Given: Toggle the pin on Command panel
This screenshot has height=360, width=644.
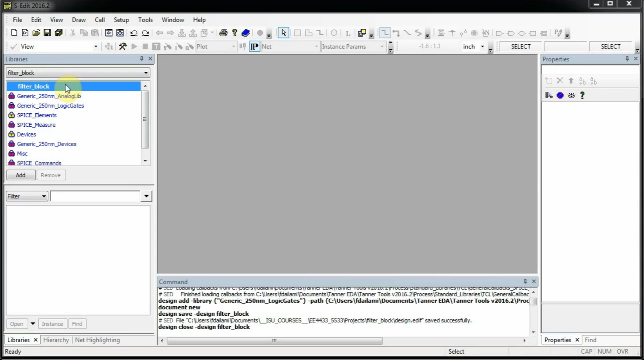Looking at the screenshot, I should tap(525, 281).
